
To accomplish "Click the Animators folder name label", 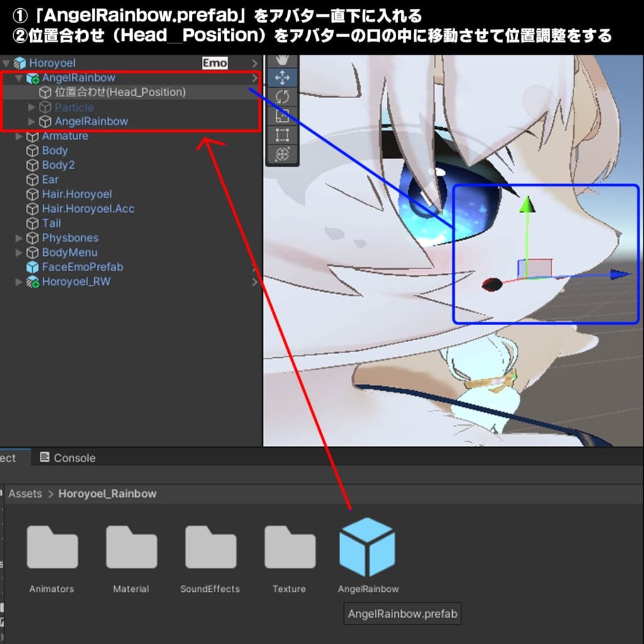I will coord(52,589).
